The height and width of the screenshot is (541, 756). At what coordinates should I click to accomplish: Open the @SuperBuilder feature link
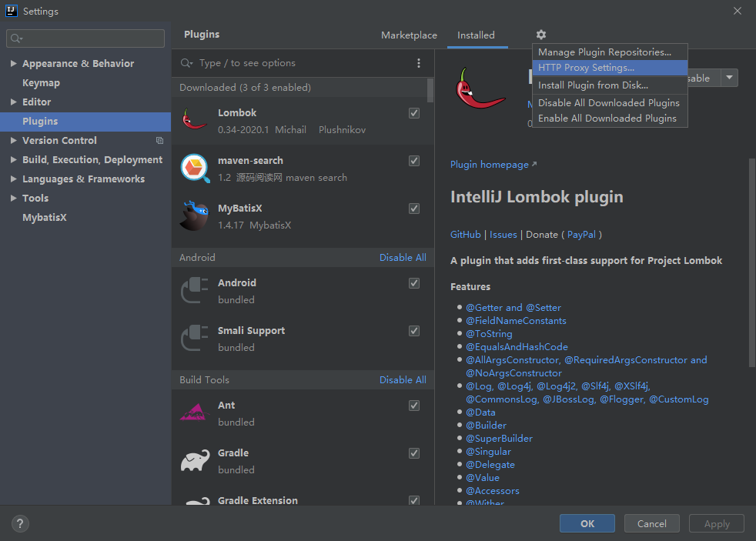point(499,439)
